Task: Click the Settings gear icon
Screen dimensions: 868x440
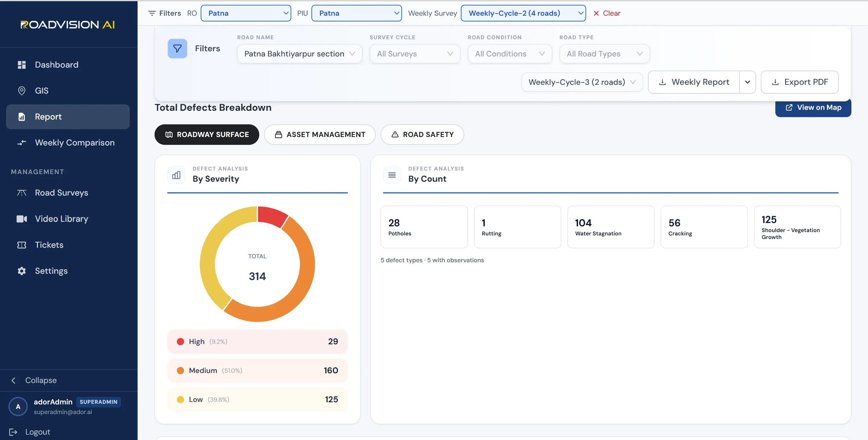Action: pos(21,271)
